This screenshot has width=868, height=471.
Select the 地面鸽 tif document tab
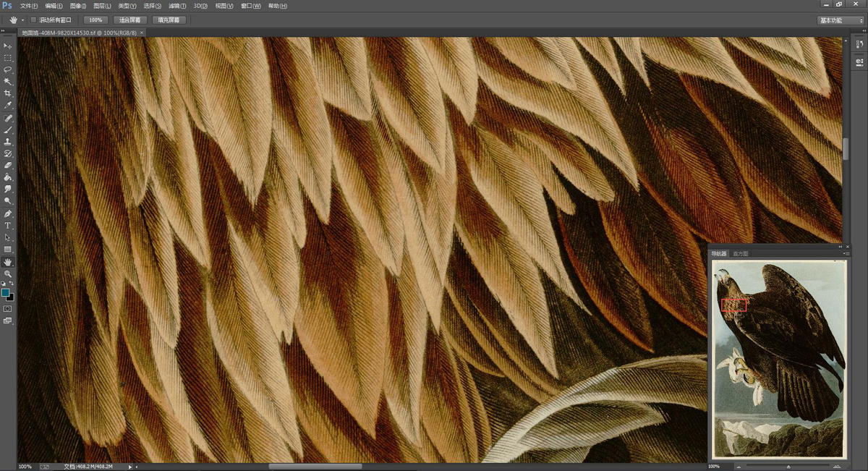pyautogui.click(x=78, y=33)
